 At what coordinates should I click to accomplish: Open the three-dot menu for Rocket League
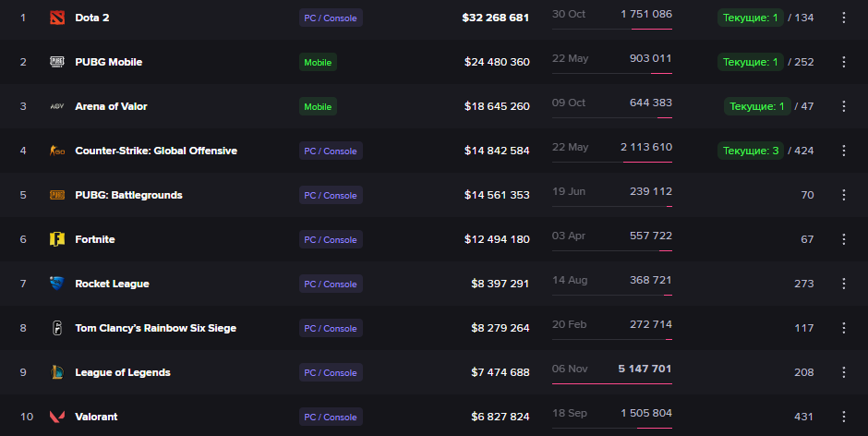(844, 284)
